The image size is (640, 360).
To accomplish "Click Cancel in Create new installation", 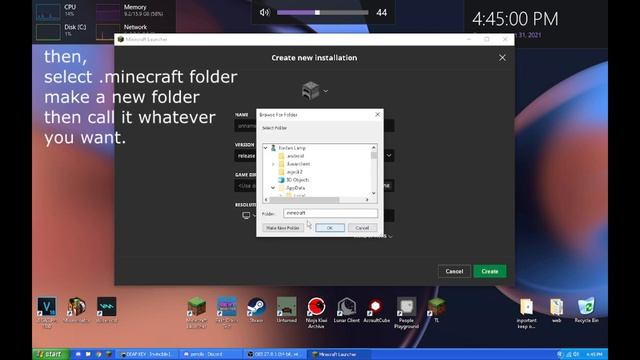I will pyautogui.click(x=454, y=271).
